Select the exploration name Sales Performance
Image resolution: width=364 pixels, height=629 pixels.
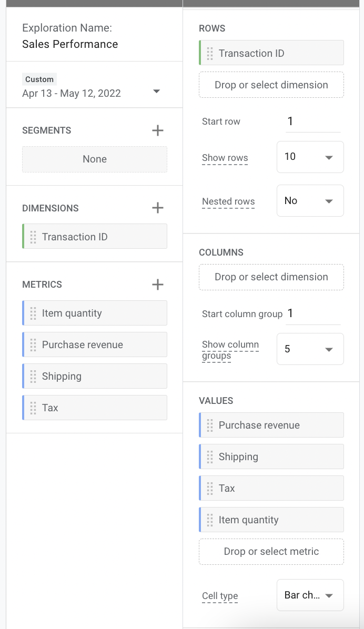pyautogui.click(x=70, y=44)
